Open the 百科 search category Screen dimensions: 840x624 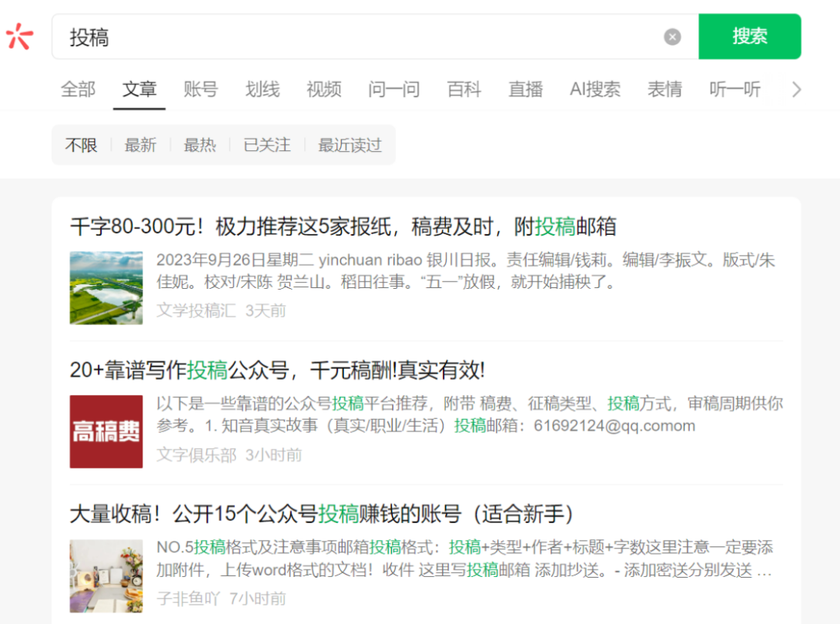pyautogui.click(x=464, y=89)
